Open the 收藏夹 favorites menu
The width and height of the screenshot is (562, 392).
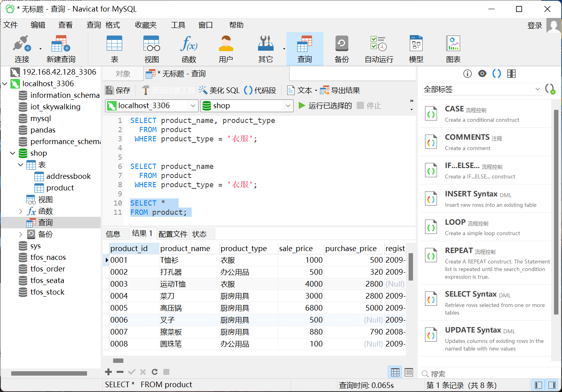click(x=146, y=25)
